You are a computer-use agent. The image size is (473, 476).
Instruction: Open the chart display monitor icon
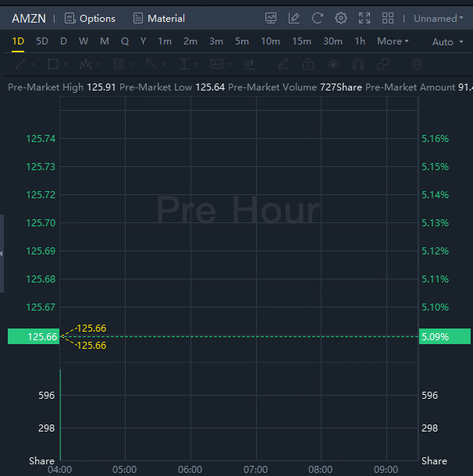click(271, 18)
